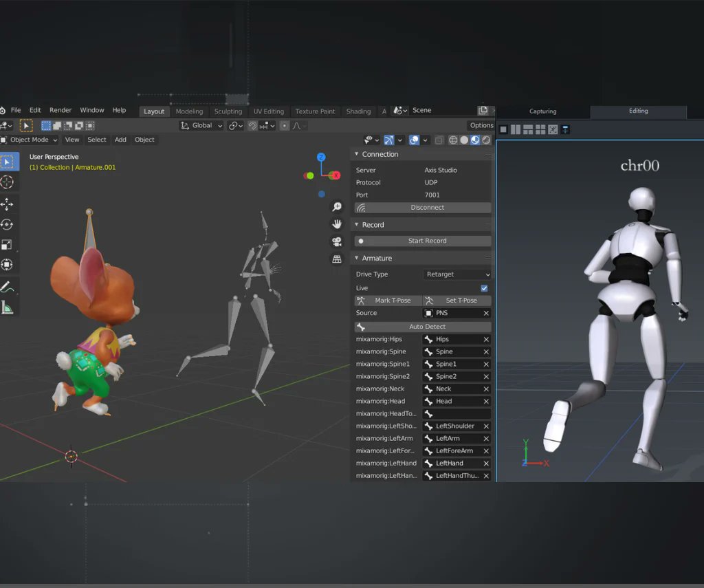The height and width of the screenshot is (588, 704).
Task: Select the Transform tool
Action: (7, 265)
